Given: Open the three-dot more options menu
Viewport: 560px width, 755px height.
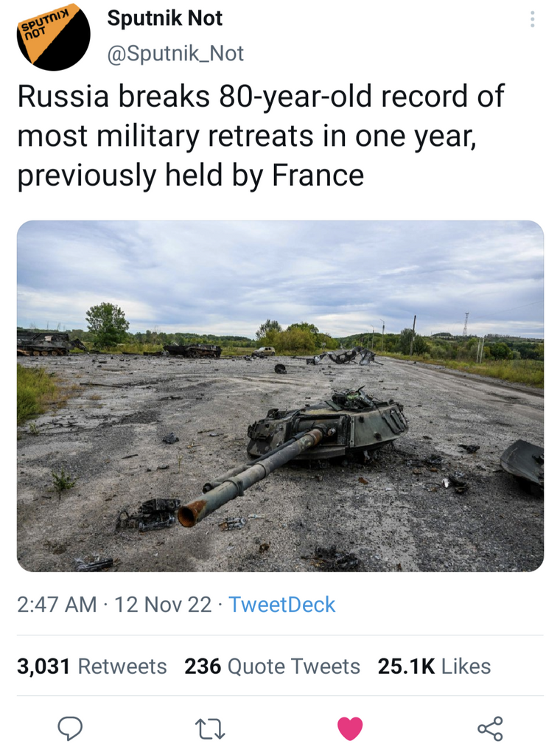Looking at the screenshot, I should [532, 20].
